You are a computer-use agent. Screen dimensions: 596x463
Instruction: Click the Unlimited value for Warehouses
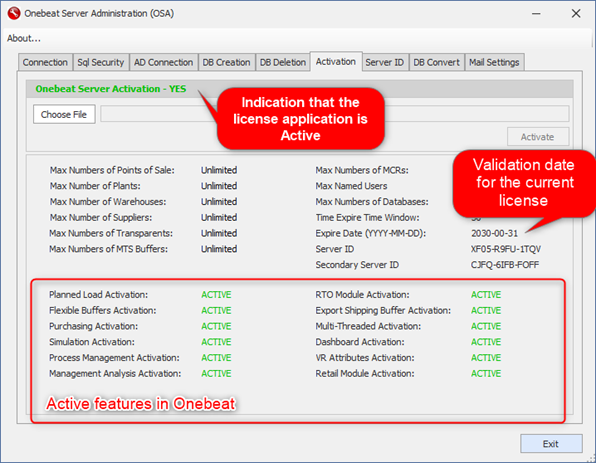[219, 202]
